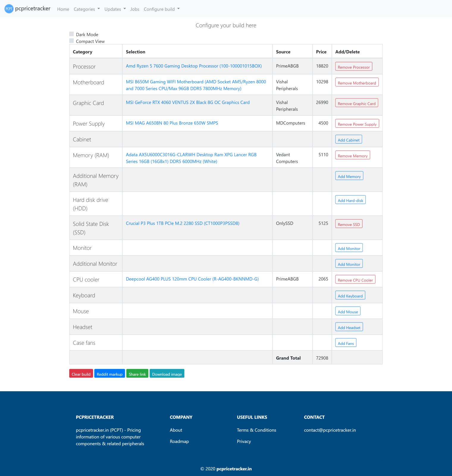Open the Terms & Conditions footer link

tap(256, 430)
